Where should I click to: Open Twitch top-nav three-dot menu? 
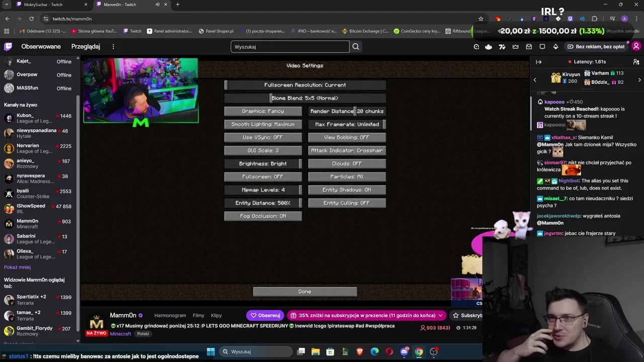113,47
